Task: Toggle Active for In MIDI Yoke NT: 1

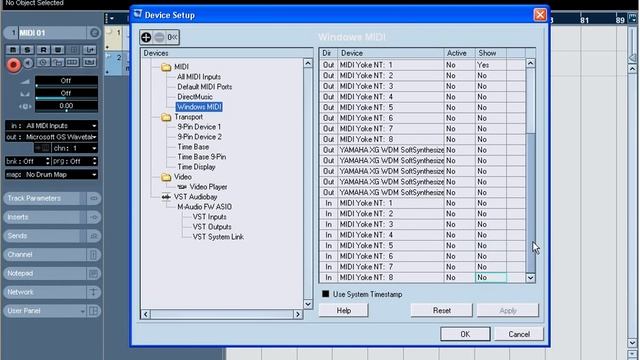Action: (460, 203)
